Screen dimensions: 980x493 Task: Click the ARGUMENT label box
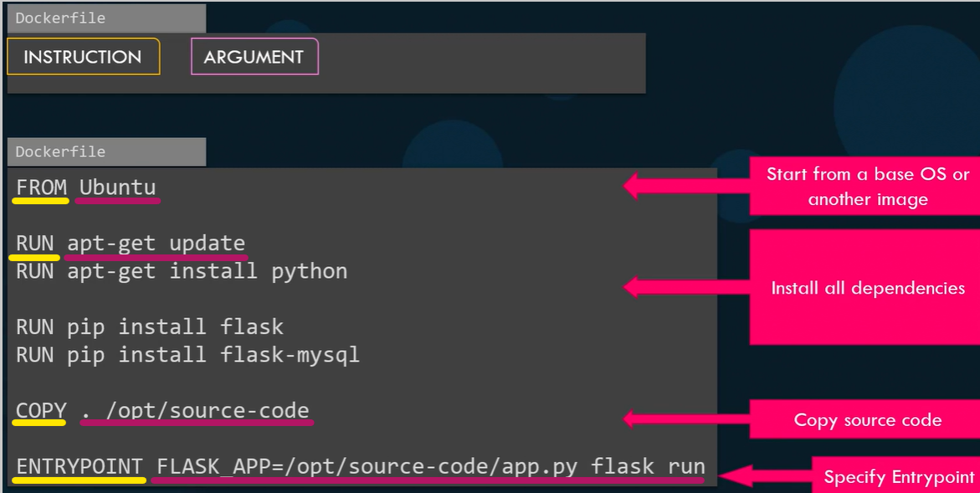pos(254,56)
